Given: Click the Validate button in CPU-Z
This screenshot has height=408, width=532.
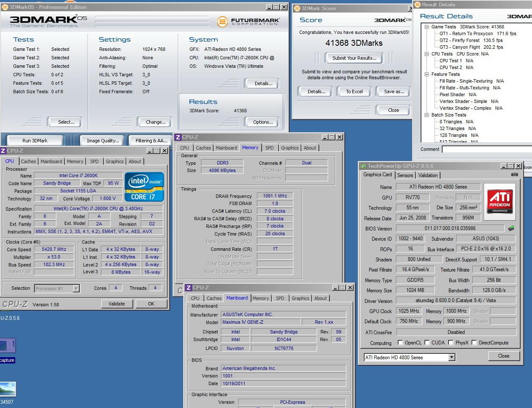Looking at the screenshot, I should click(x=117, y=304).
